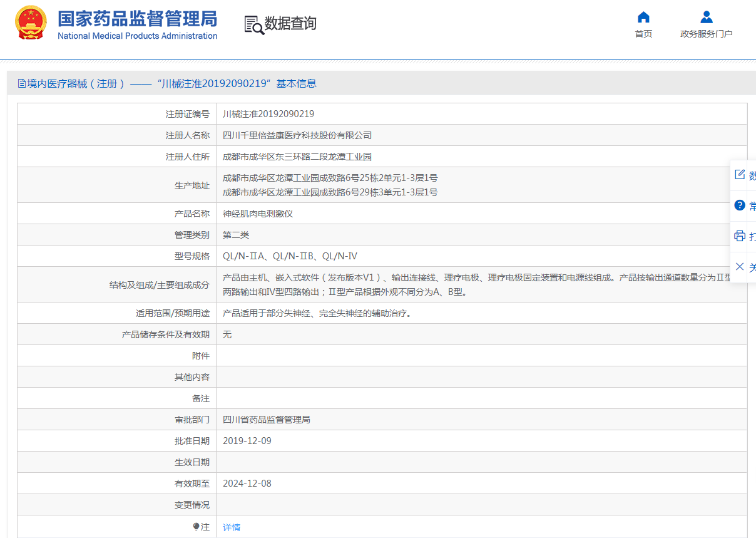The width and height of the screenshot is (756, 538).
Task: Click the 管理类别 row label
Action: (x=192, y=235)
